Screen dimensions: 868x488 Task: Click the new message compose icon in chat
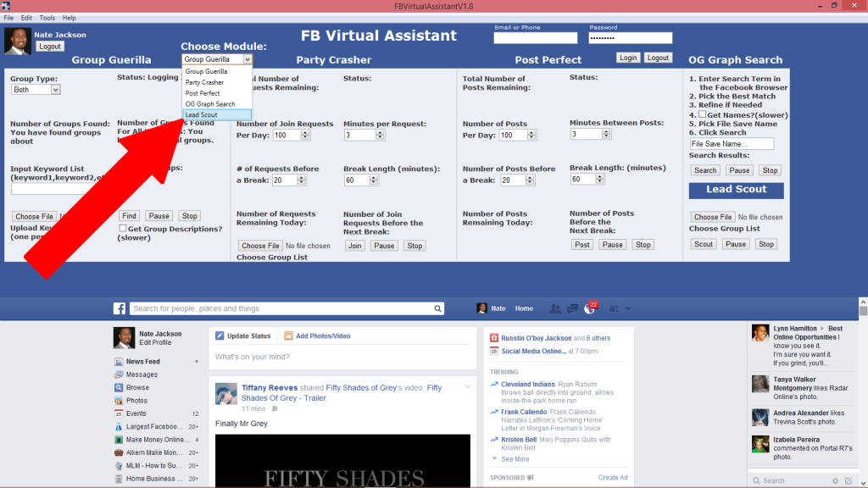click(849, 481)
